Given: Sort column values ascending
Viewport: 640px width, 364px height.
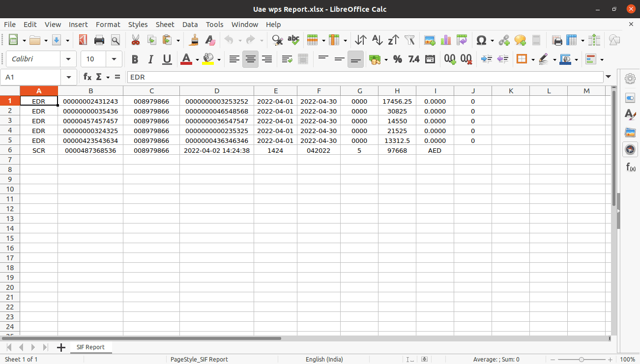Looking at the screenshot, I should pyautogui.click(x=377, y=40).
